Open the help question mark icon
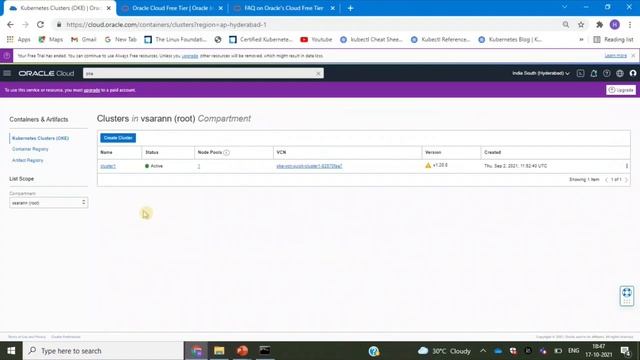The image size is (640, 360). [x=607, y=73]
